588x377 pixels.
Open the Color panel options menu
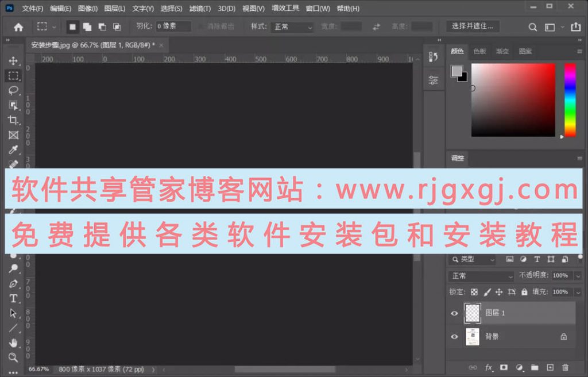pos(579,52)
